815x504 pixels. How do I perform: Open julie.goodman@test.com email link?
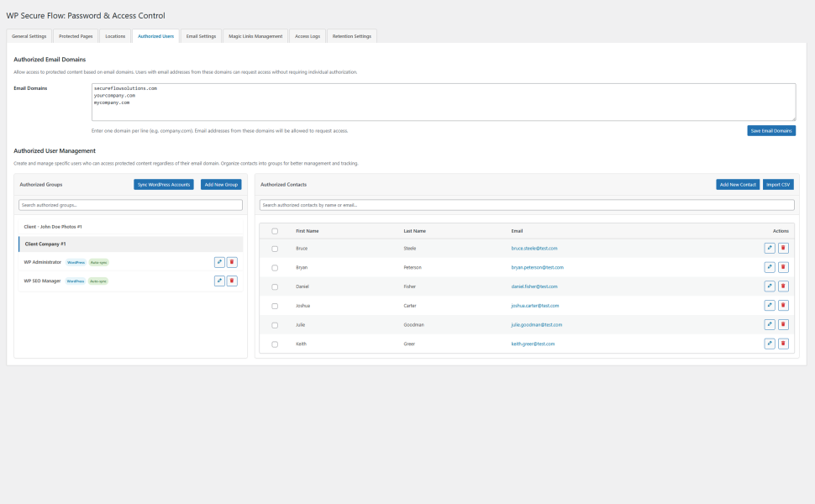(536, 325)
